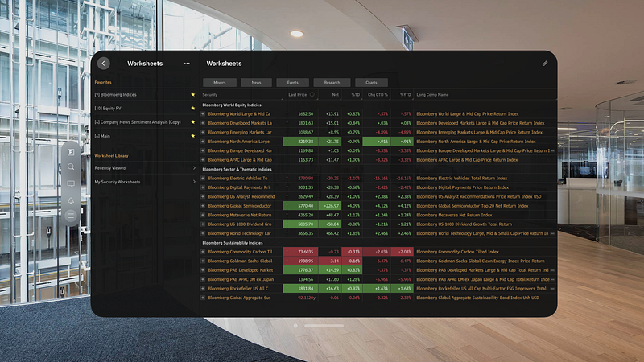Switch to the Research tab
This screenshot has height=362, width=644.
(332, 83)
